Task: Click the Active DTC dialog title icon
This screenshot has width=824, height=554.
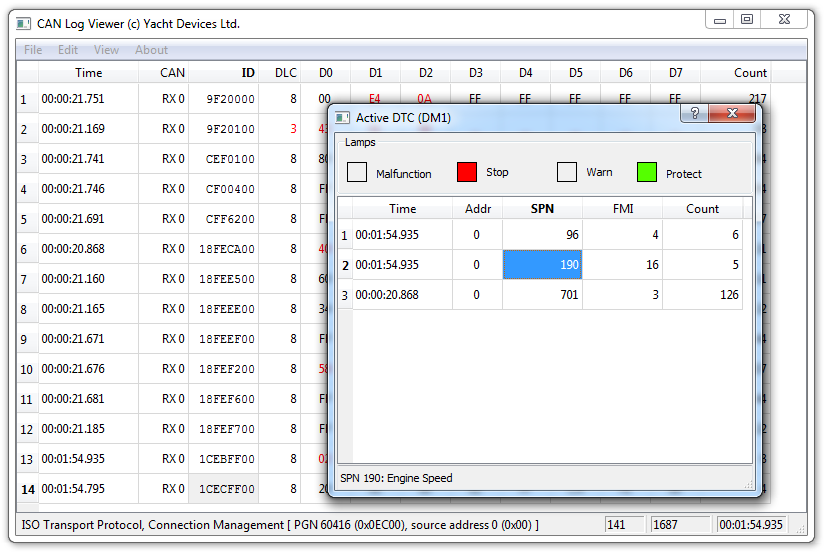Action: pos(342,117)
